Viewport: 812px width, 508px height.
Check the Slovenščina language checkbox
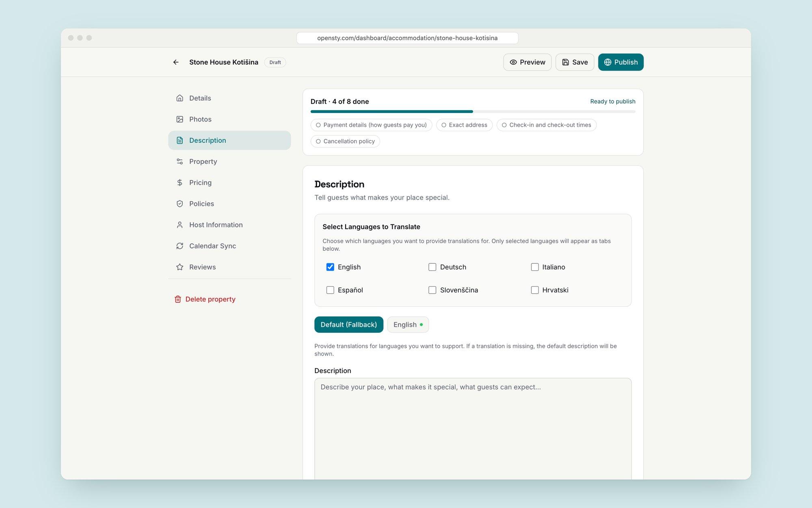tap(432, 290)
